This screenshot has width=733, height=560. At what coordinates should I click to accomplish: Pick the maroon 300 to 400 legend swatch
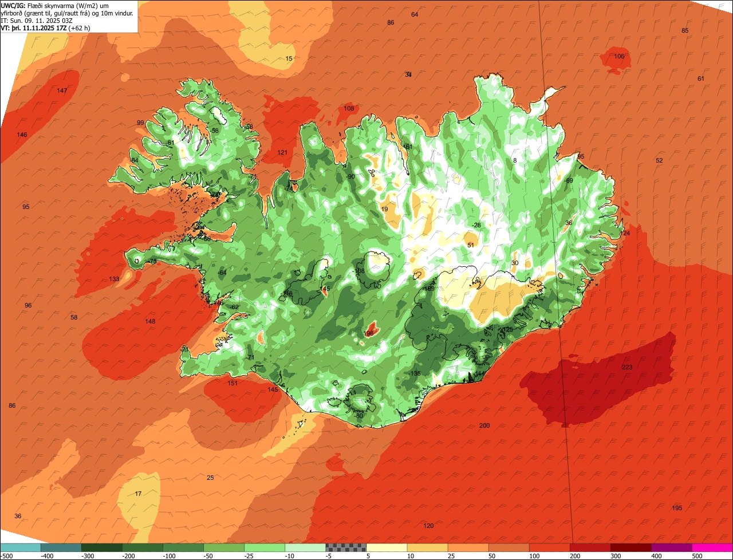pyautogui.click(x=631, y=547)
